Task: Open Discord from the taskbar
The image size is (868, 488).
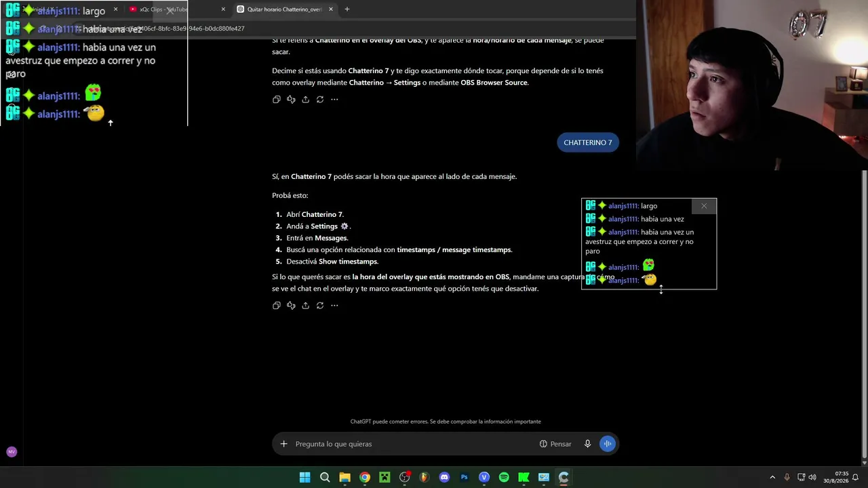Action: coord(444,477)
